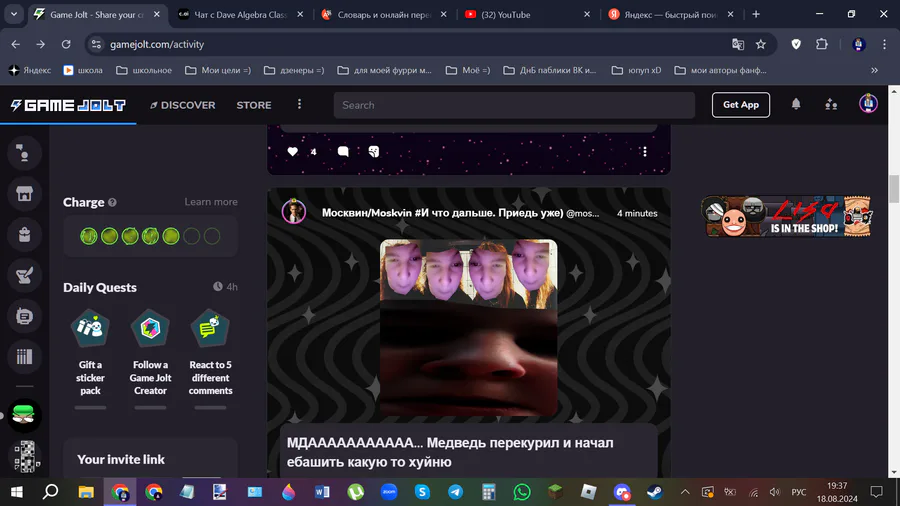Open the post's face collage image
The width and height of the screenshot is (900, 506).
pyautogui.click(x=468, y=328)
